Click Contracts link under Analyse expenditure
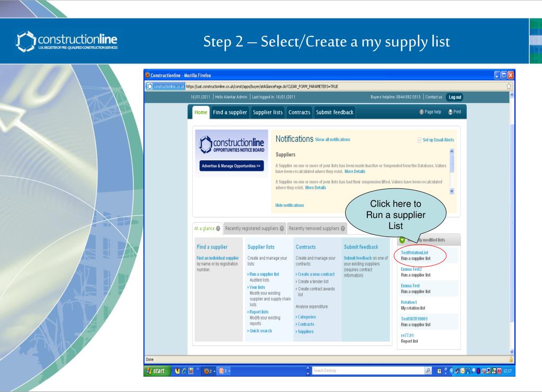The height and width of the screenshot is (392, 542). (306, 324)
